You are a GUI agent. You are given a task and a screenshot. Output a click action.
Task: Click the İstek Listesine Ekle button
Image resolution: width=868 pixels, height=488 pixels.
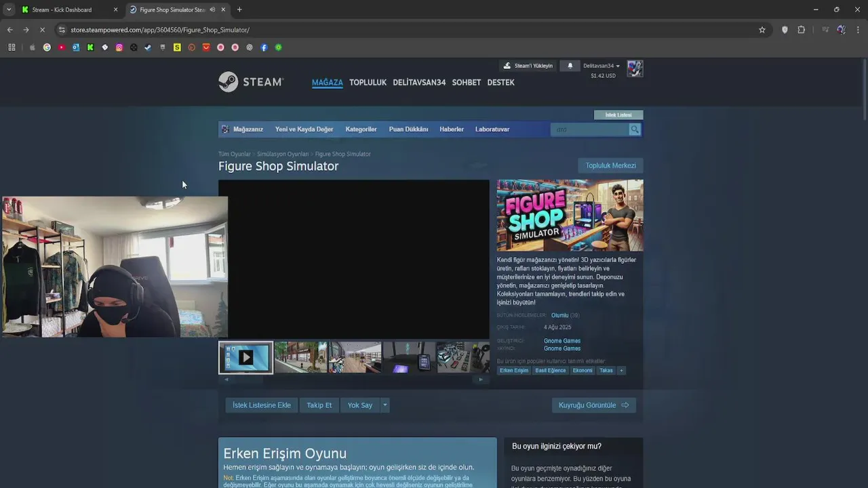[x=262, y=405]
